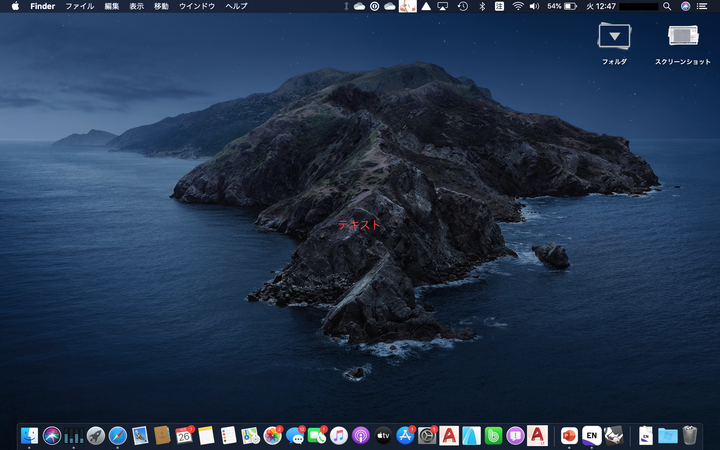Viewport: 720px width, 450px height.
Task: Open the volume control menu
Action: [x=534, y=6]
